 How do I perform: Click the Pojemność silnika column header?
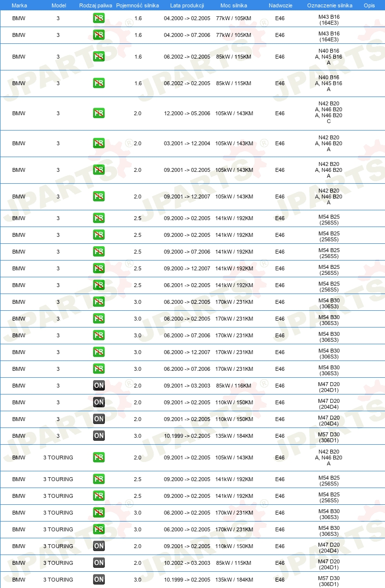tap(137, 5)
